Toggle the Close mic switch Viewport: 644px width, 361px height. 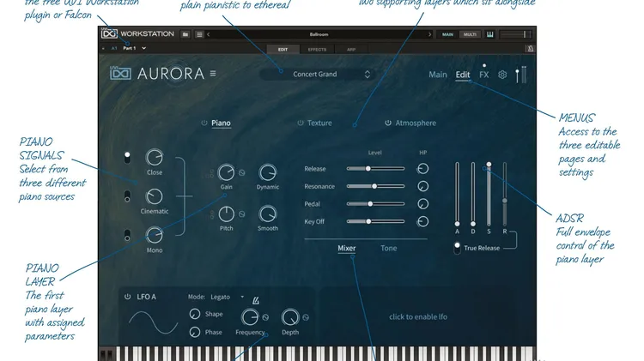[127, 158]
